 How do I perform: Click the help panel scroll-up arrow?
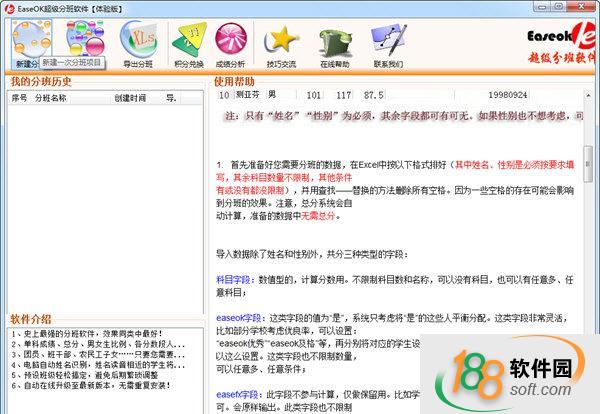point(588,96)
